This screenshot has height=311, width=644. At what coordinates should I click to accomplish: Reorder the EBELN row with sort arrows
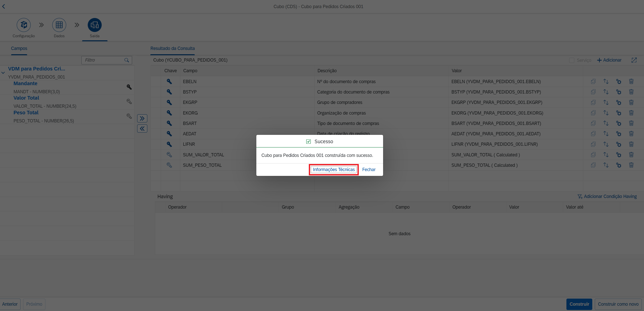606,82
